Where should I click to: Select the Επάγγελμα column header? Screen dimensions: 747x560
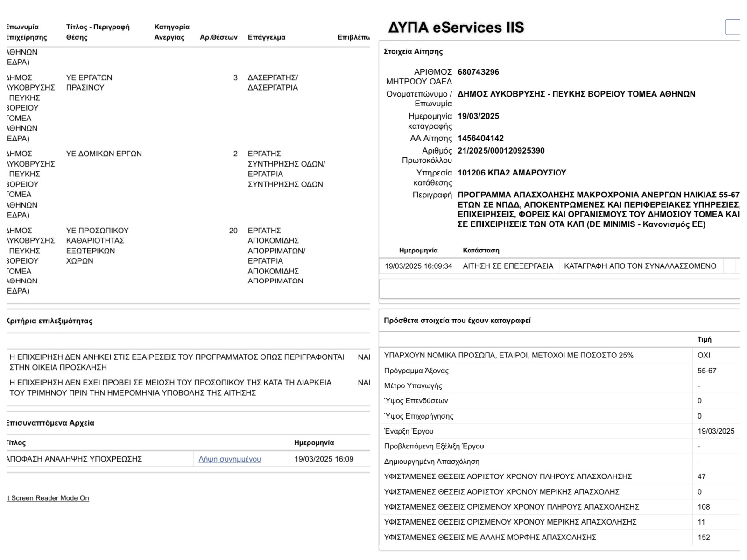[267, 37]
